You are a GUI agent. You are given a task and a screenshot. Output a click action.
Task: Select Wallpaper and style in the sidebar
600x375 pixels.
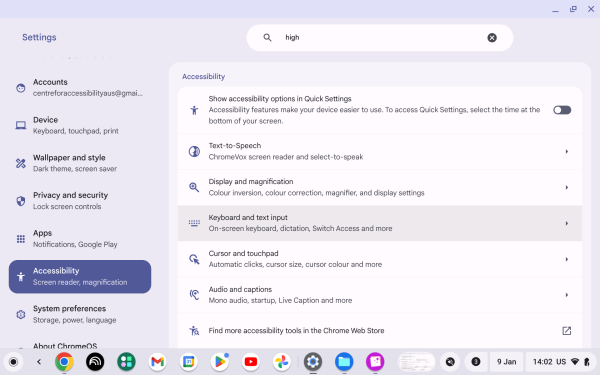pos(80,163)
